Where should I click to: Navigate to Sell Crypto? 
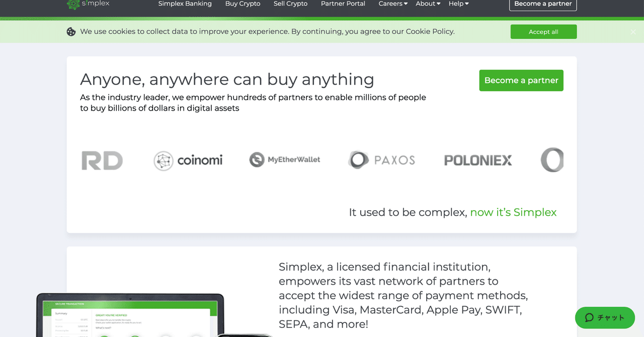pyautogui.click(x=290, y=4)
